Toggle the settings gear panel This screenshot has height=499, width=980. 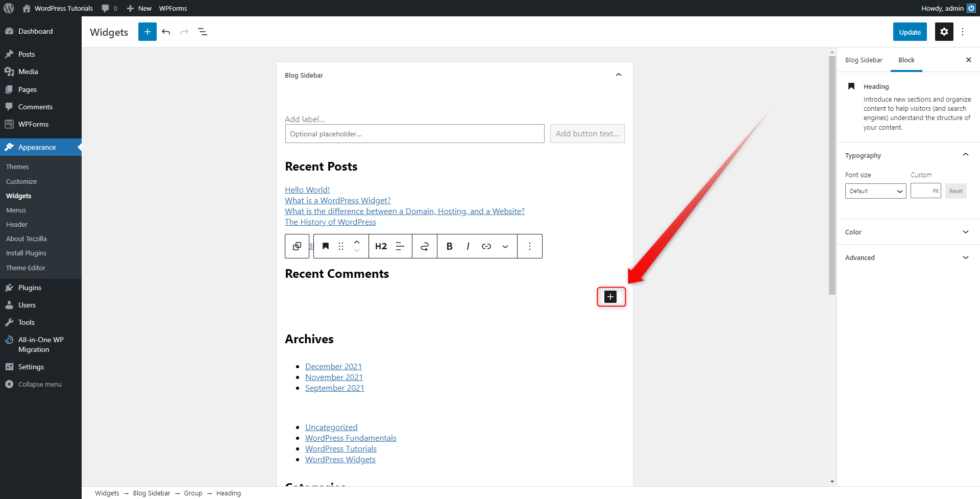coord(944,32)
